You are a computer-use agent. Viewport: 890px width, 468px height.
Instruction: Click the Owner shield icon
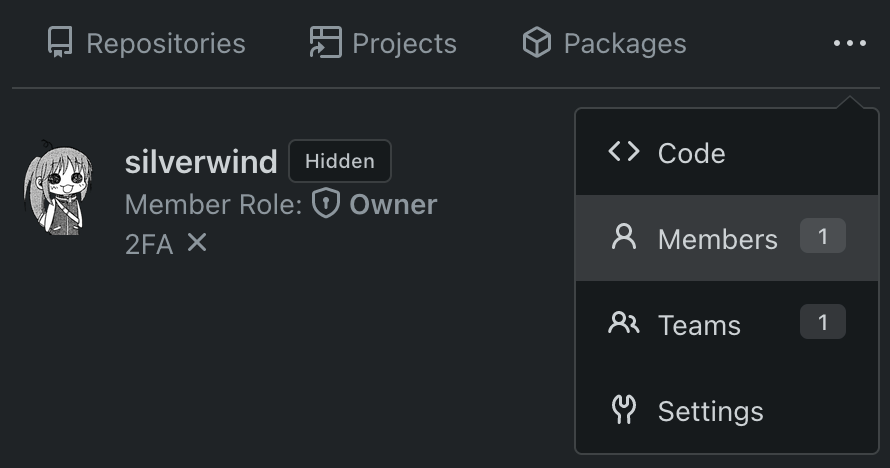tap(326, 203)
